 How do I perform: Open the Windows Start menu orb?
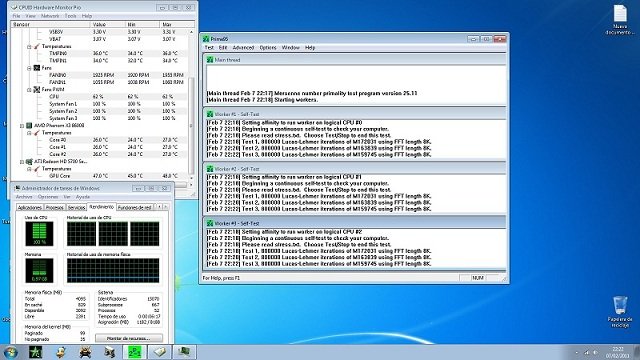[10, 352]
